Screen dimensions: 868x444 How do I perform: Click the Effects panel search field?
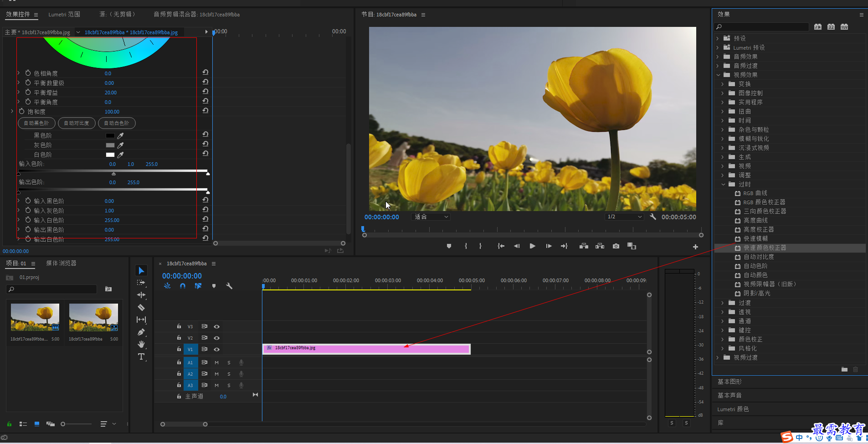[x=762, y=27]
